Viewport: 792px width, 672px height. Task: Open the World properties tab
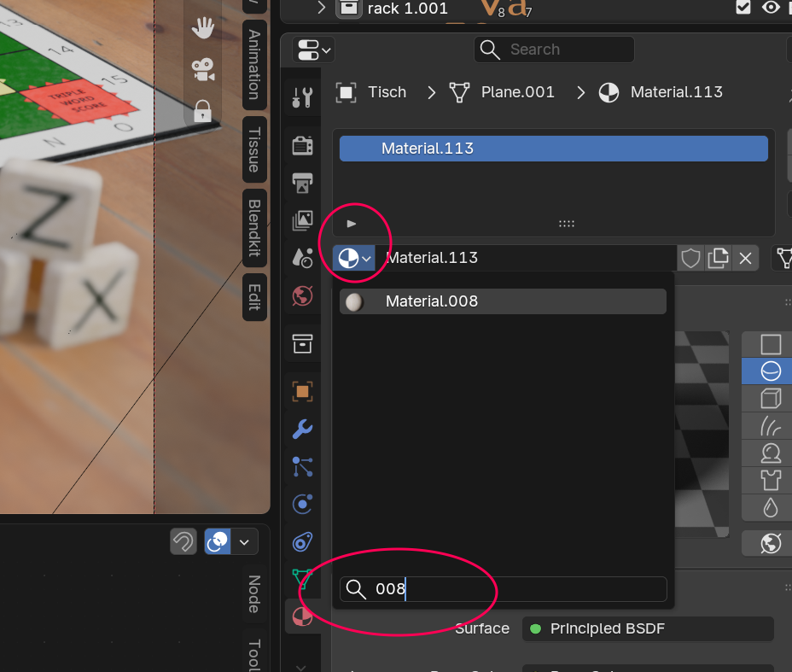click(x=303, y=295)
